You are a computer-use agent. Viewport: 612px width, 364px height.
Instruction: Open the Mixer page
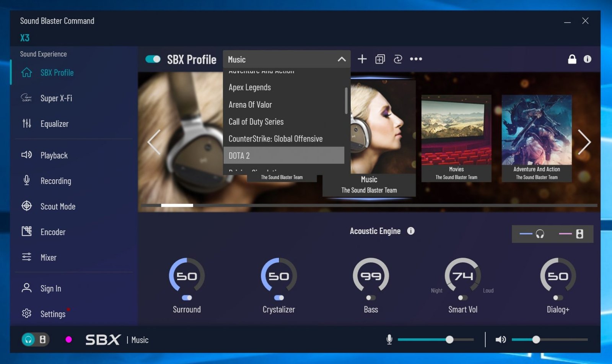(48, 258)
